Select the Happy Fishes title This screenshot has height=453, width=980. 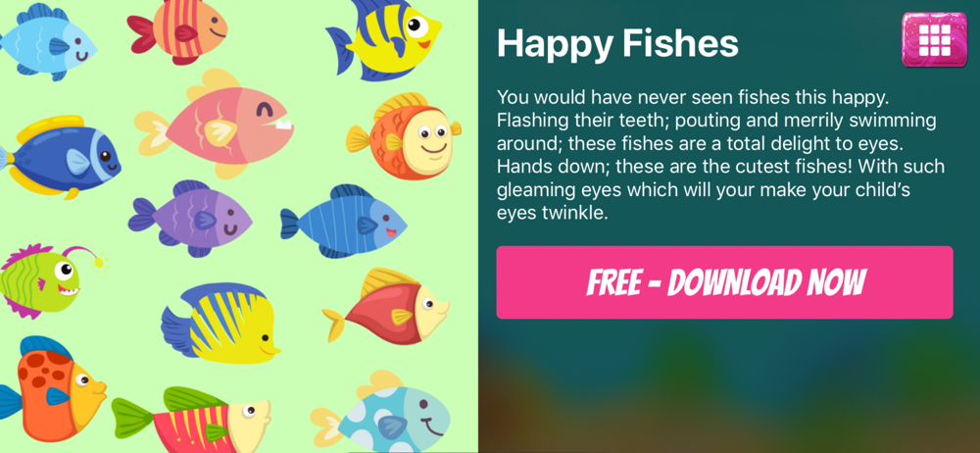click(x=617, y=43)
